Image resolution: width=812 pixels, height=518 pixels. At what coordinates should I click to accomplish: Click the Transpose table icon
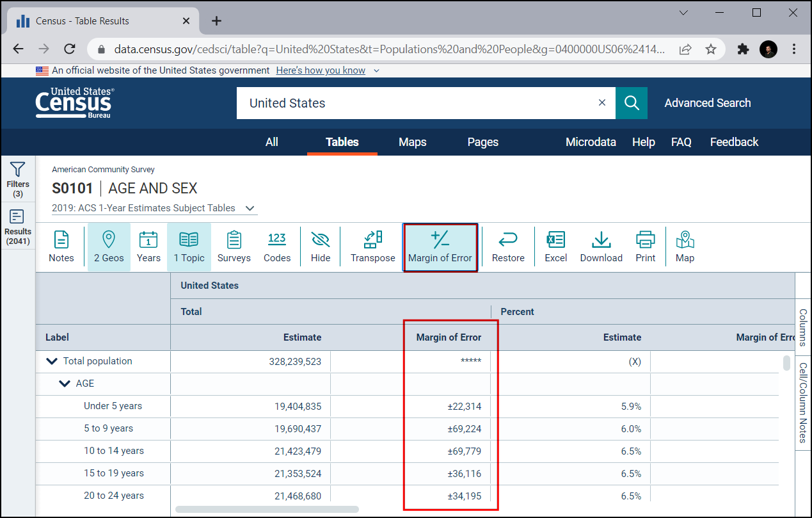click(x=372, y=247)
